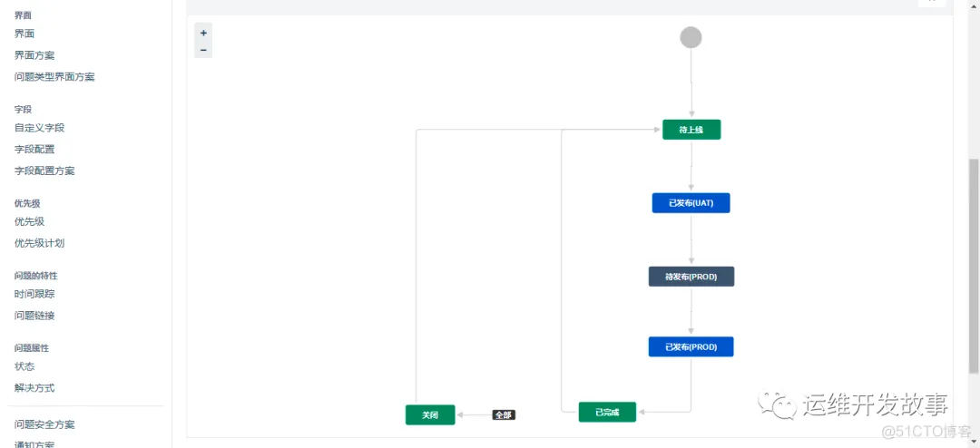This screenshot has height=448, width=980.
Task: Open 字段配置方案 link
Action: click(44, 170)
